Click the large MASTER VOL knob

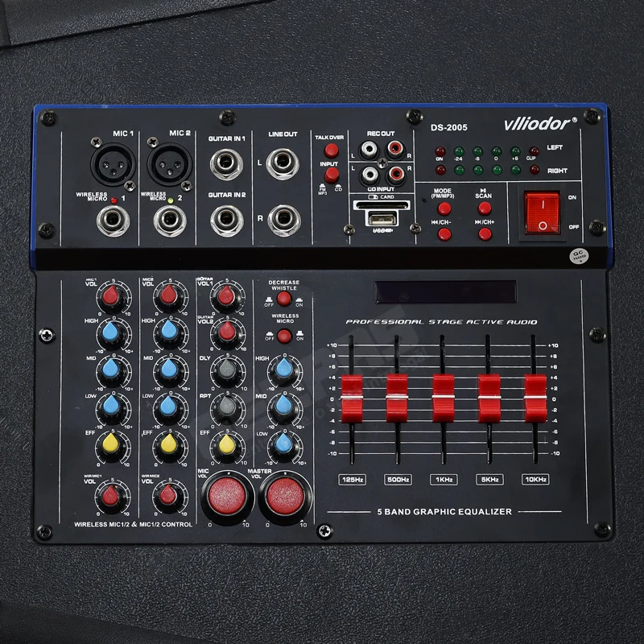285,497
